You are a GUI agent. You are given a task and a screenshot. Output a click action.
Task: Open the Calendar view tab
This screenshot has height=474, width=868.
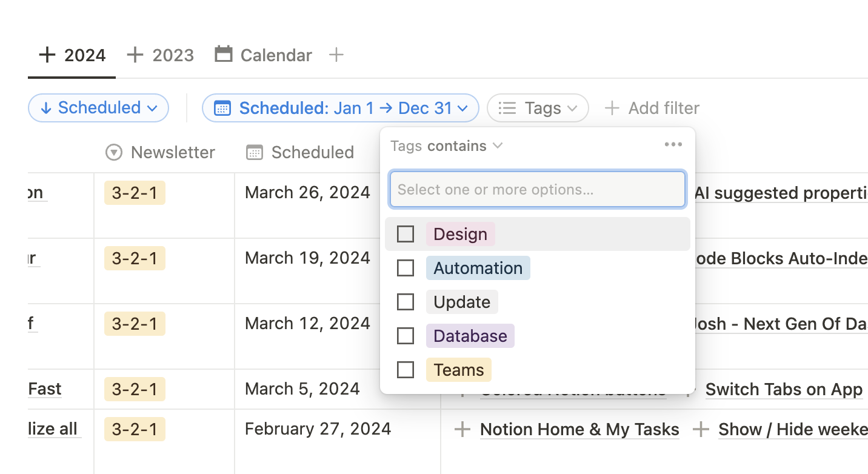263,55
